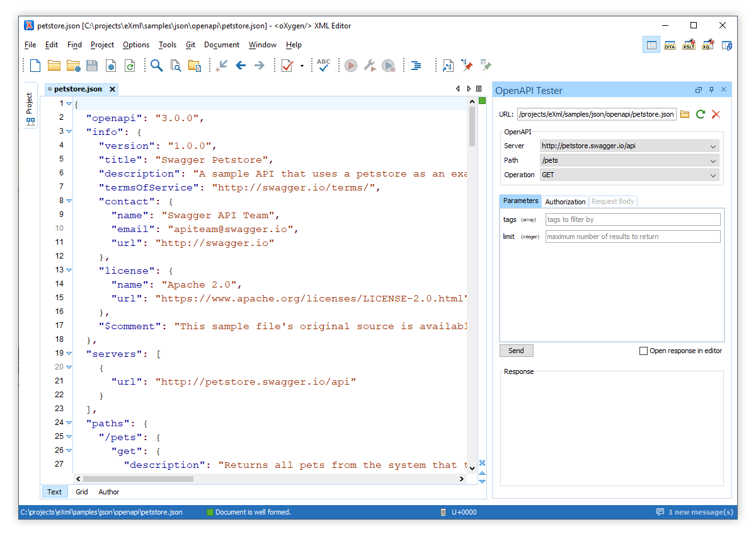Open the Git menu
Viewport: 756px width, 536px height.
(x=190, y=45)
